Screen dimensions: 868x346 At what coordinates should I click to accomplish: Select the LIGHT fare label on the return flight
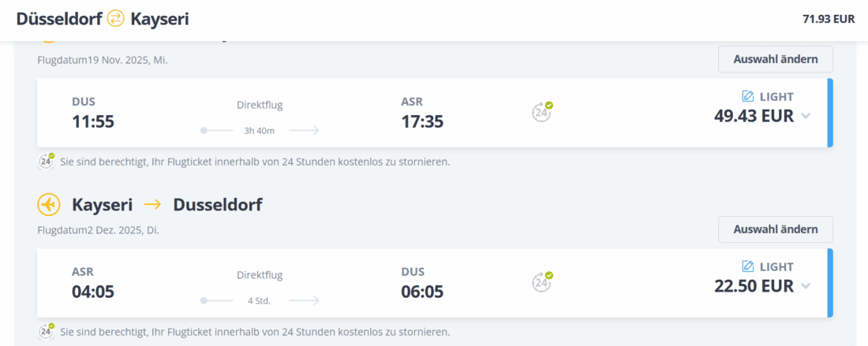pos(776,266)
